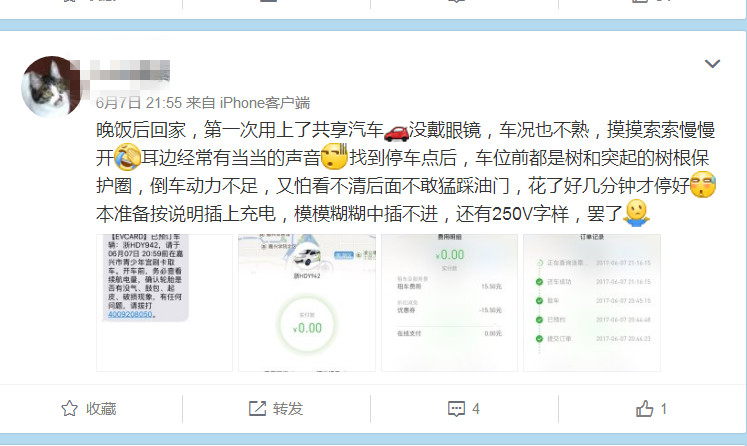Click the shrug emoji after 罢了

636,213
